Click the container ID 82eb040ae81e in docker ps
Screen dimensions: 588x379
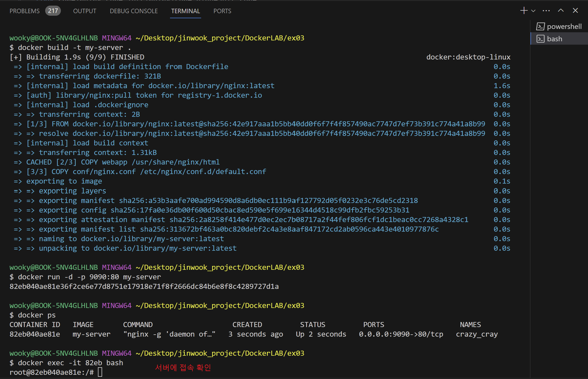tap(35, 334)
